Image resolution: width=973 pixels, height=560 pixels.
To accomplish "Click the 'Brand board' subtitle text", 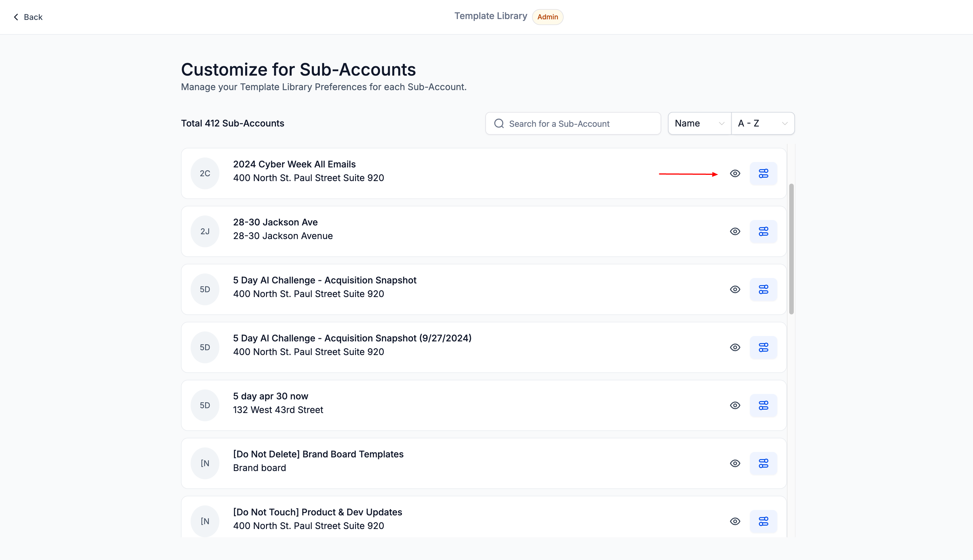I will tap(259, 468).
